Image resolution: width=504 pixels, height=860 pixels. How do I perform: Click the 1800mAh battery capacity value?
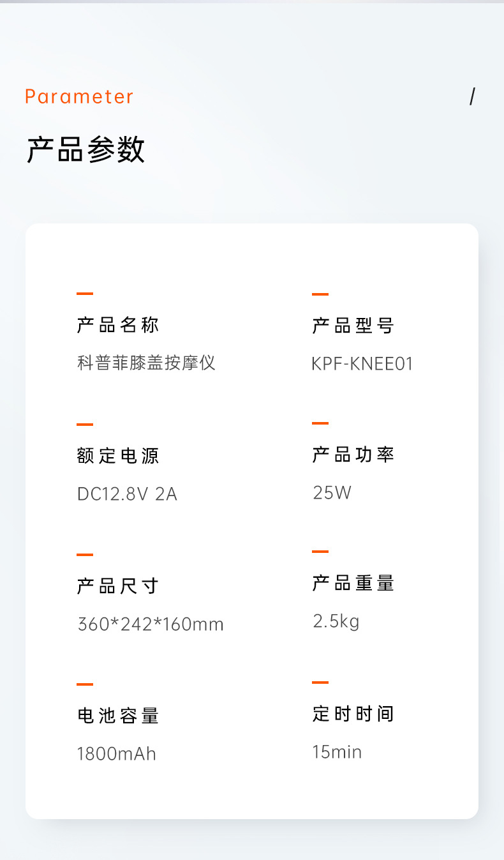(116, 754)
